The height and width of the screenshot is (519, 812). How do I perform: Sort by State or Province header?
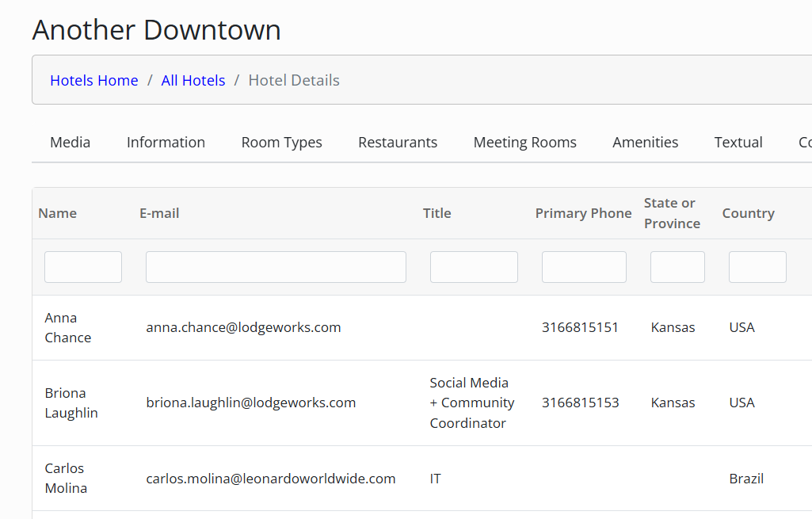[672, 213]
